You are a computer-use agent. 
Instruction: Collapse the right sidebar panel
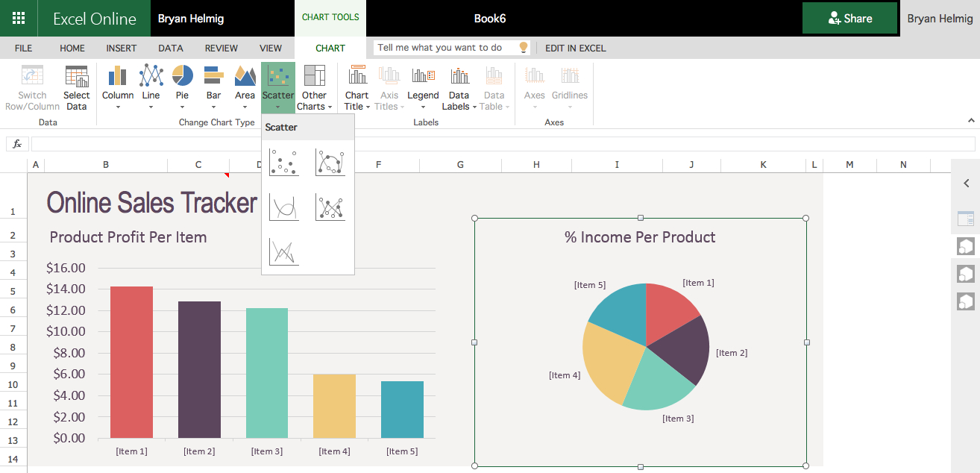coord(966,182)
